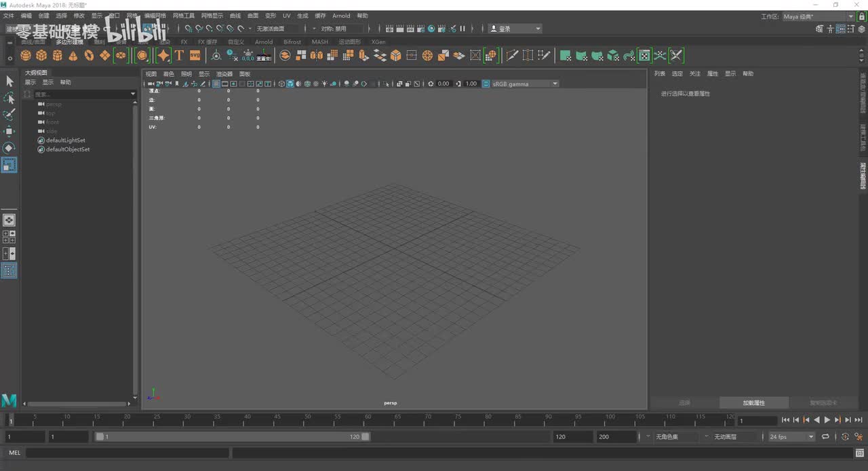868x471 pixels.
Task: Click the SVG import shelf icon
Action: click(x=195, y=56)
